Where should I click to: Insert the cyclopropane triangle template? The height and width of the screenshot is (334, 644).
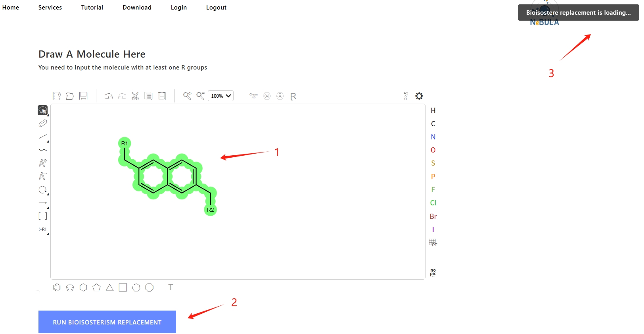pos(109,287)
